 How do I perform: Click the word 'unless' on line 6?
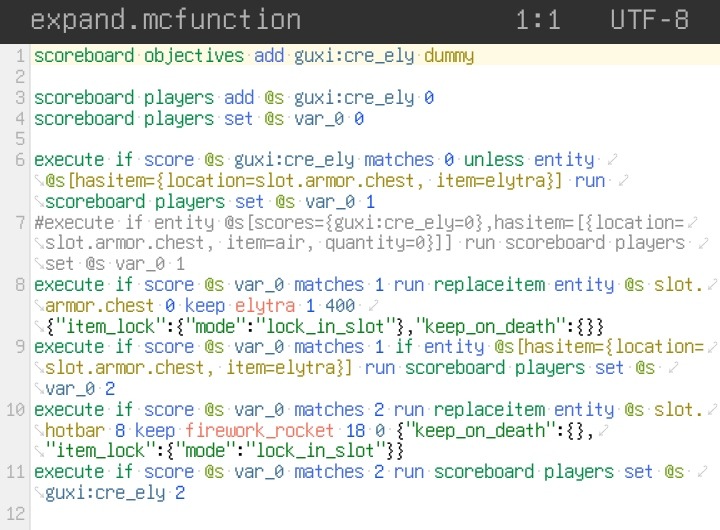pyautogui.click(x=494, y=160)
